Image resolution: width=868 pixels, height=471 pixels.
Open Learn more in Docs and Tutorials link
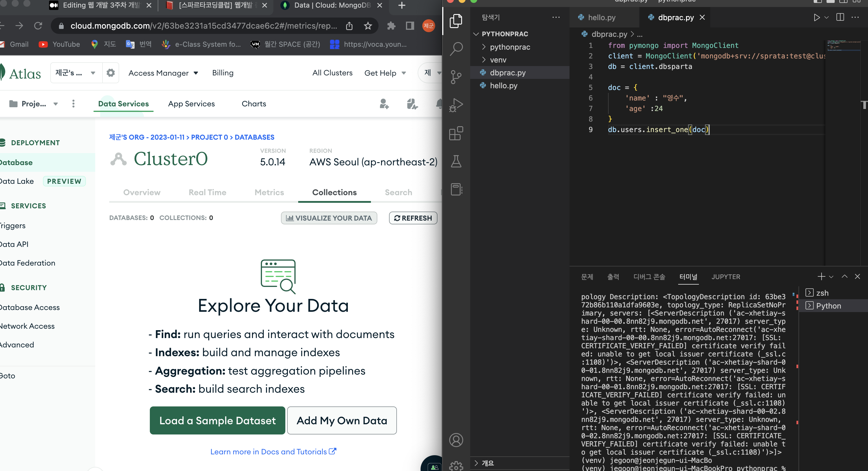pyautogui.click(x=273, y=451)
